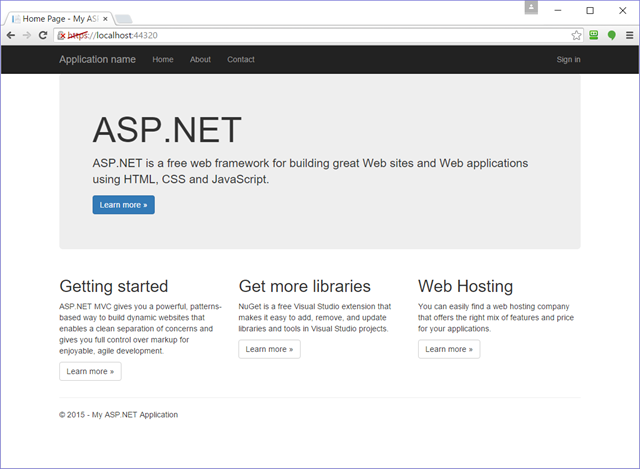Click Learn more under Getting started
Viewport: 640px width, 469px height.
90,371
